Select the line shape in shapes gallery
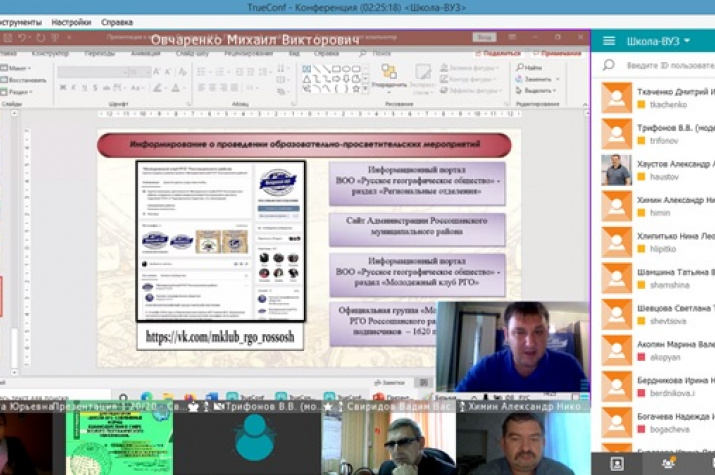The image size is (715, 475). click(x=316, y=69)
